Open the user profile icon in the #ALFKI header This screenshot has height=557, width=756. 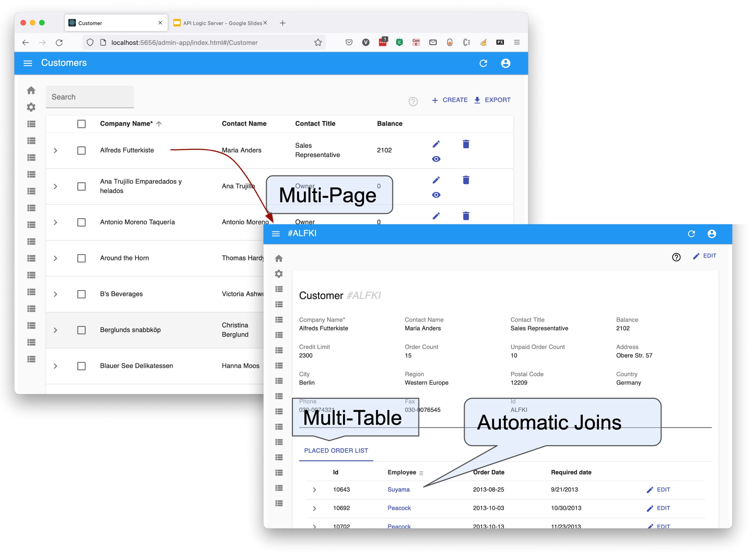click(712, 234)
